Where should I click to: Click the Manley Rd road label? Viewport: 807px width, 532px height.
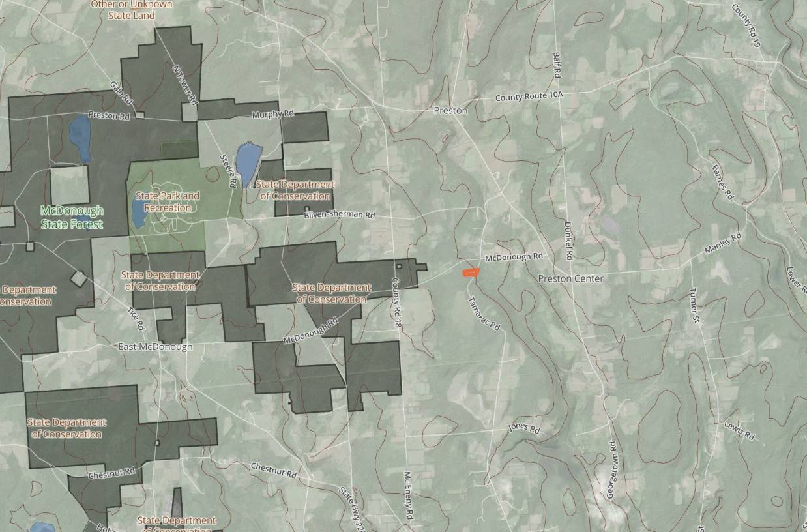pyautogui.click(x=723, y=244)
